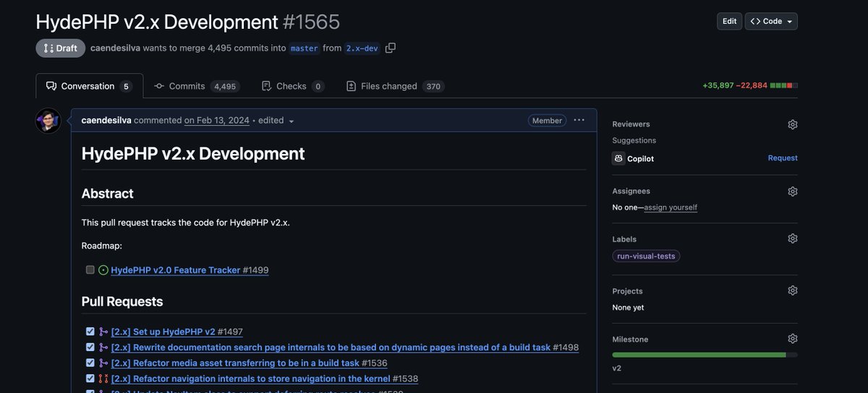Click merged icon beside Refactor media asset transferring
This screenshot has width=868, height=393.
pyautogui.click(x=103, y=363)
